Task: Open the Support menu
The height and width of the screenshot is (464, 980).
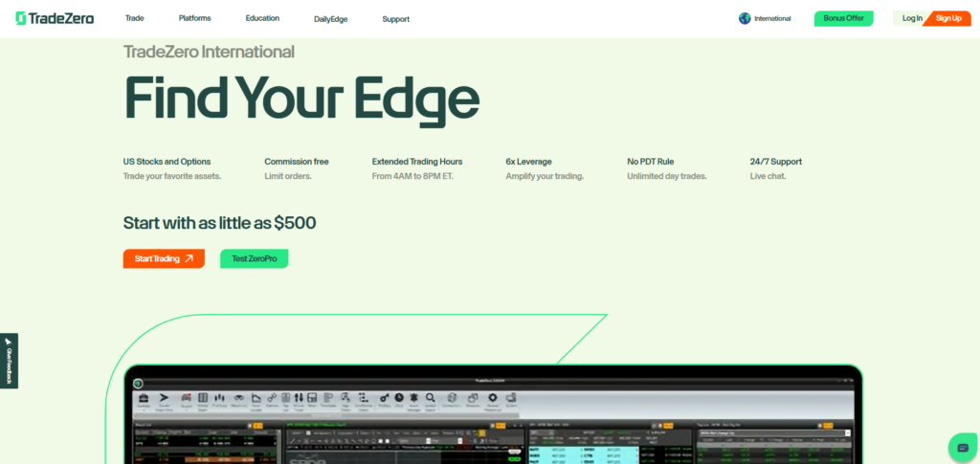Action: [x=395, y=19]
